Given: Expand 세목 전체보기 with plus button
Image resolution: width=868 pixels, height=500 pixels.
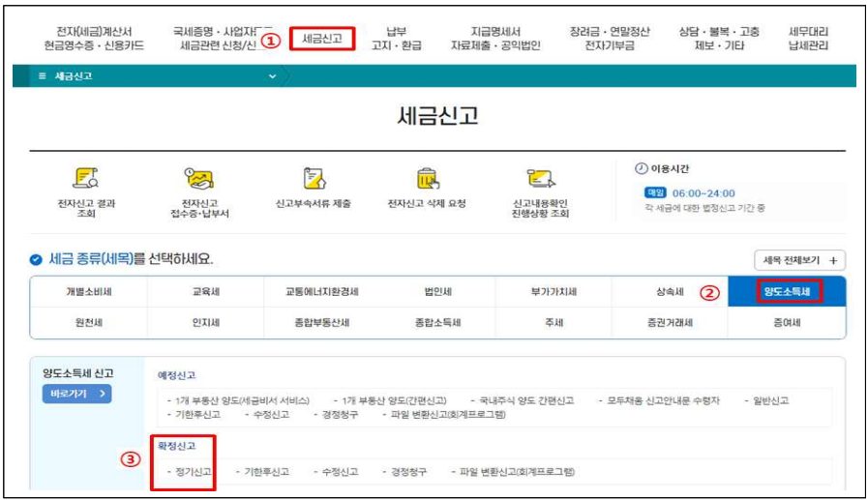Looking at the screenshot, I should pos(799,260).
